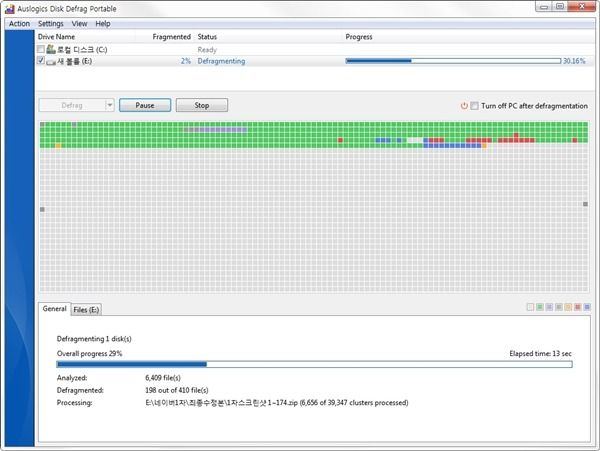Click the Elapsed time: 13 sec text
Viewport: 600px width, 451px height.
coord(540,353)
